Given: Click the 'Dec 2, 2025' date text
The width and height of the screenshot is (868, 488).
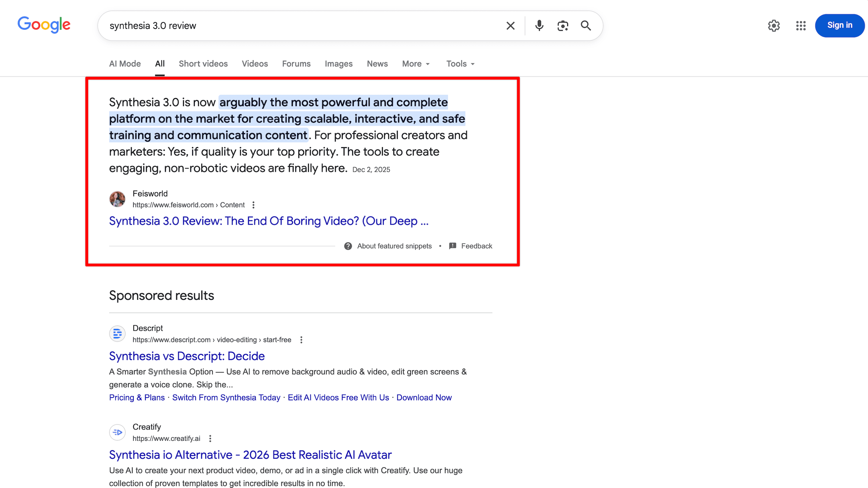Looking at the screenshot, I should 371,170.
